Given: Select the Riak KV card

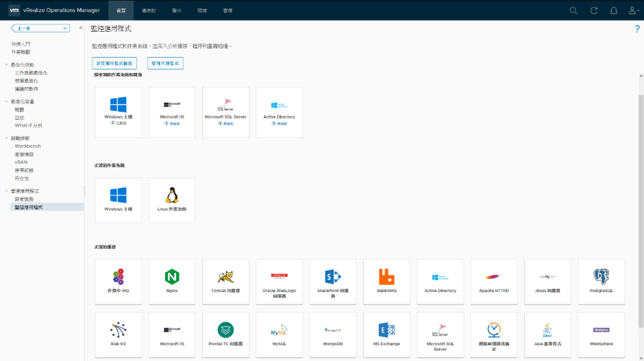Looking at the screenshot, I should 119,335.
